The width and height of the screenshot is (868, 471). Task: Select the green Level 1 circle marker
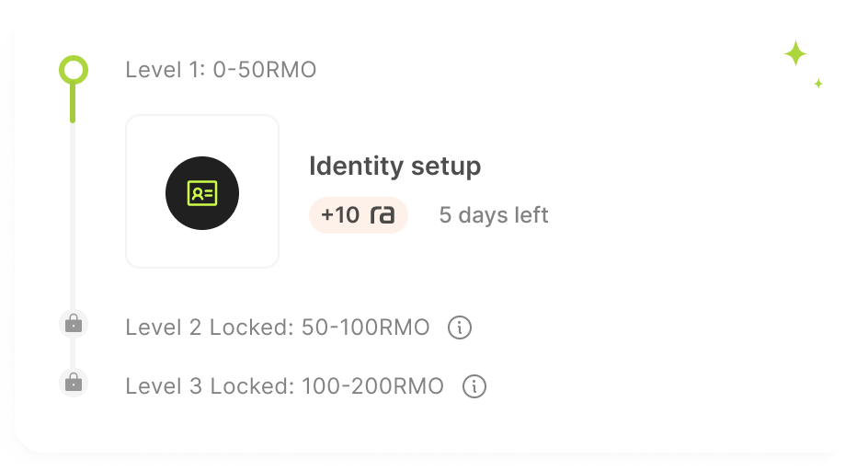click(x=74, y=69)
